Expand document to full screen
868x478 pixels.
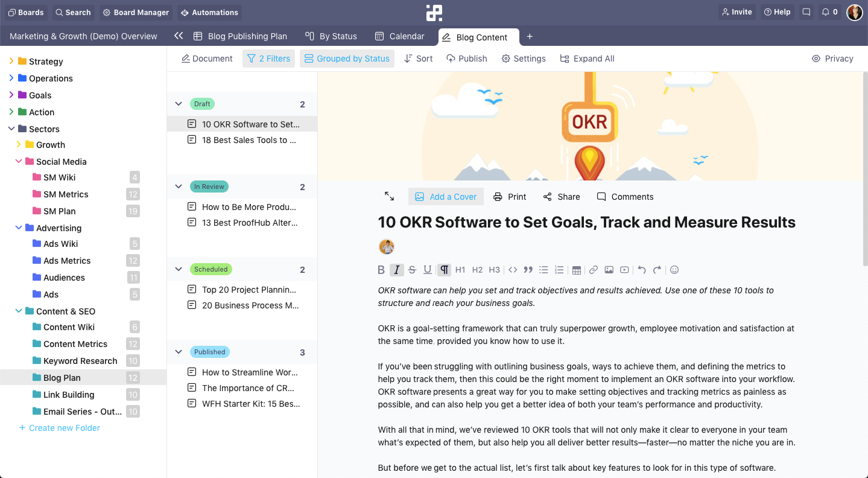point(389,197)
